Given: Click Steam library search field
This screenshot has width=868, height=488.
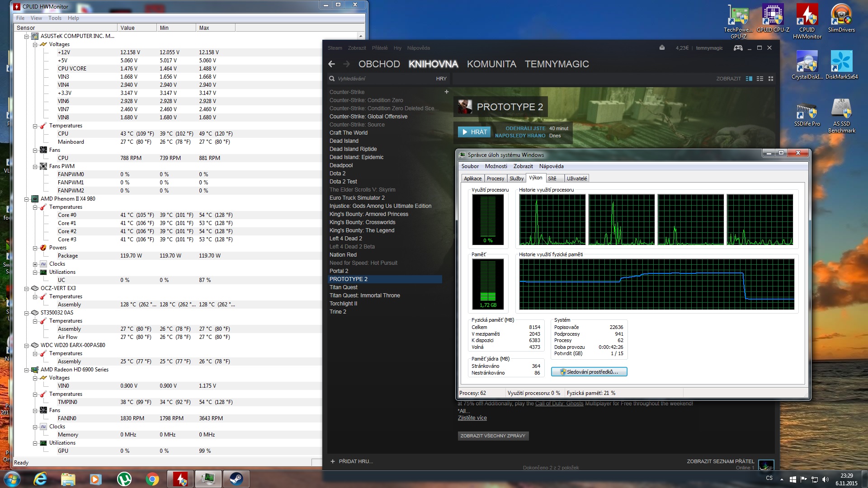Looking at the screenshot, I should coord(380,79).
